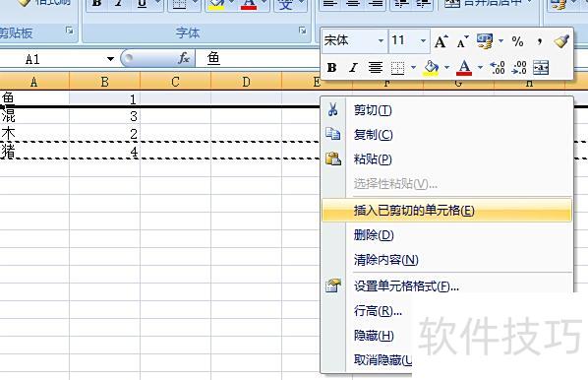Select the cell containing 混
The width and height of the screenshot is (588, 380).
point(34,115)
